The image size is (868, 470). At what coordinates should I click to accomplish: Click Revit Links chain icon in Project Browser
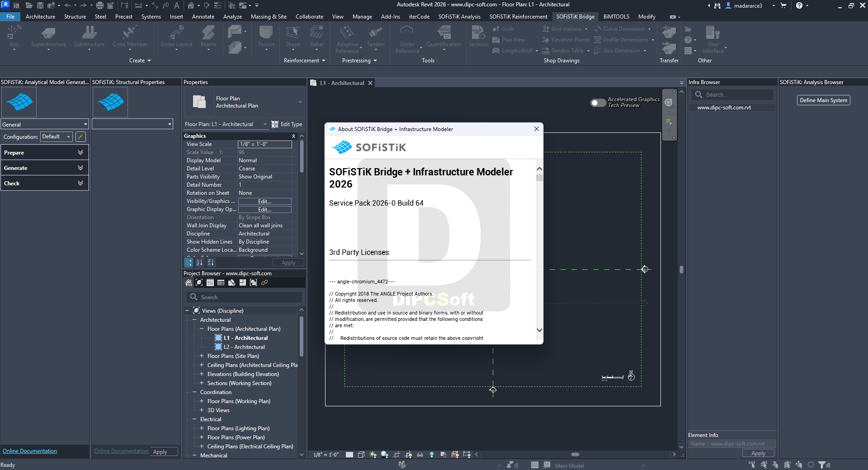point(264,283)
